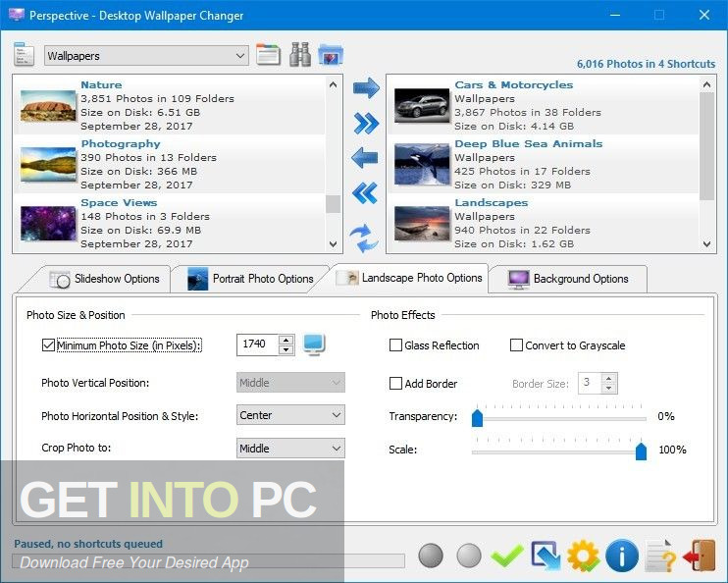Image resolution: width=728 pixels, height=583 pixels.
Task: Increase minimum photo size with up spinner
Action: coord(286,340)
